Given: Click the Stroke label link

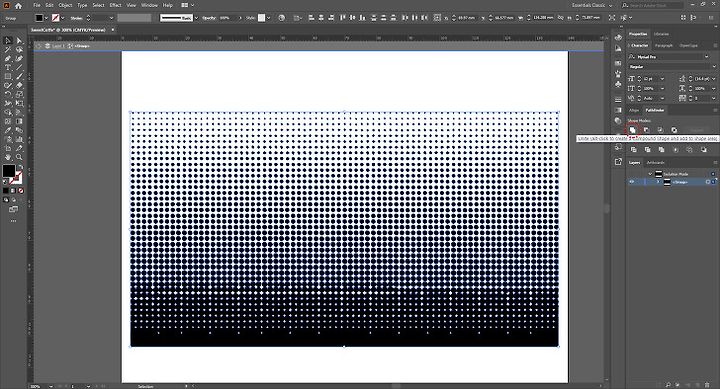Looking at the screenshot, I should pyautogui.click(x=77, y=18).
